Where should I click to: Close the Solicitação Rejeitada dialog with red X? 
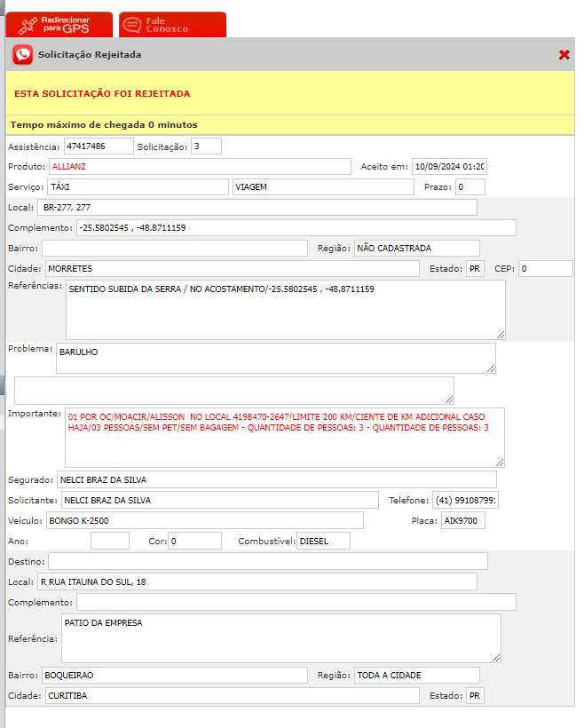tap(564, 55)
